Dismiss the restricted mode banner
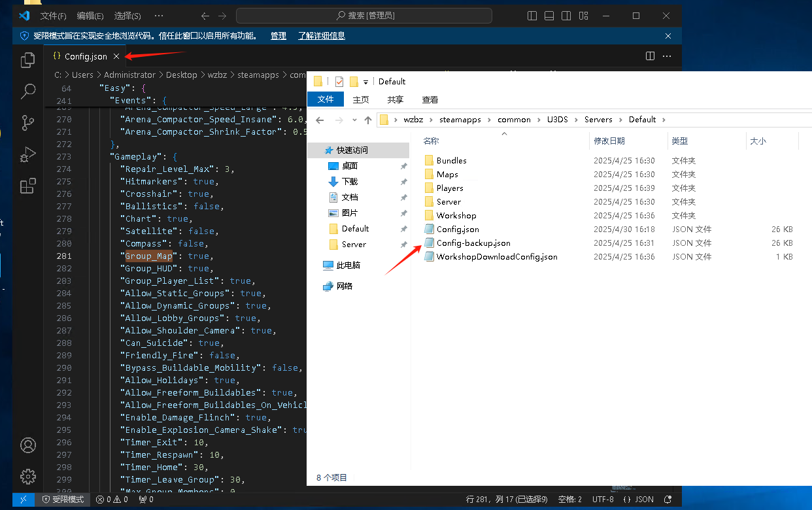 point(668,36)
